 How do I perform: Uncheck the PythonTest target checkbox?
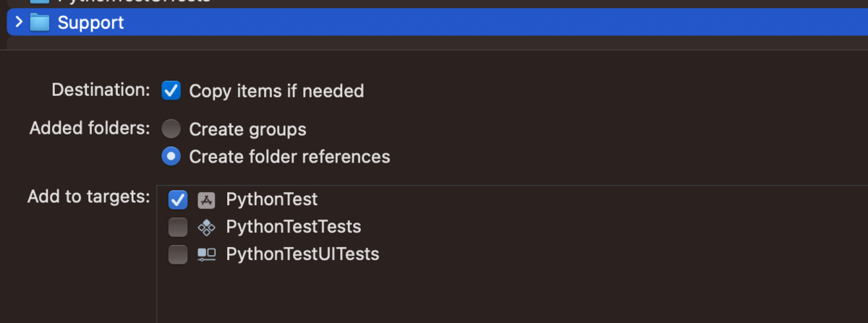click(x=177, y=199)
